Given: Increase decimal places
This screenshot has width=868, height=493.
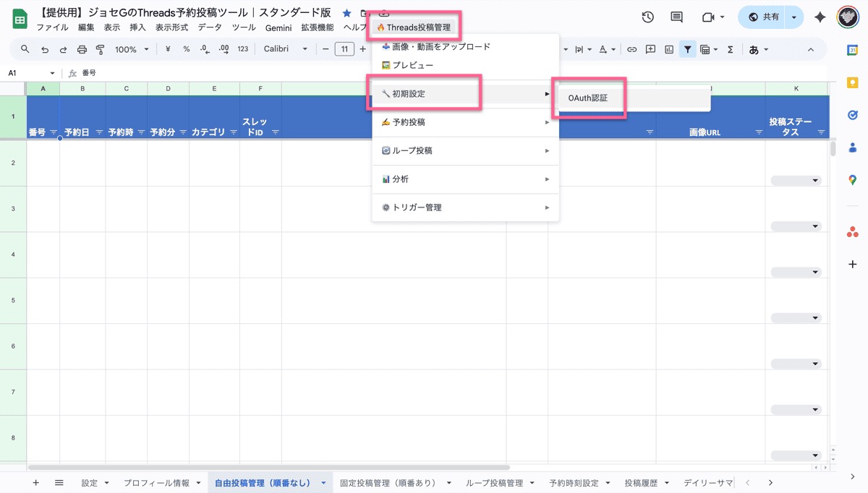Looking at the screenshot, I should 224,49.
